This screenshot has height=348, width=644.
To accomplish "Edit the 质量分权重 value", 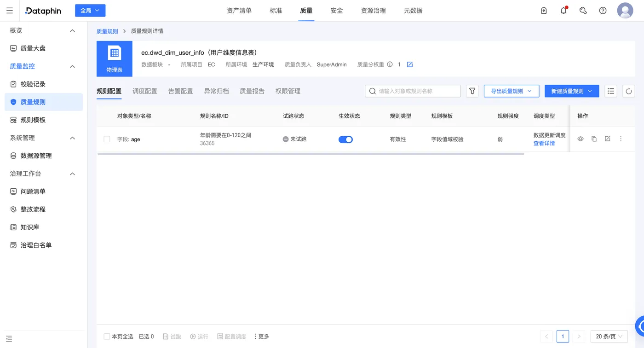I will click(410, 64).
